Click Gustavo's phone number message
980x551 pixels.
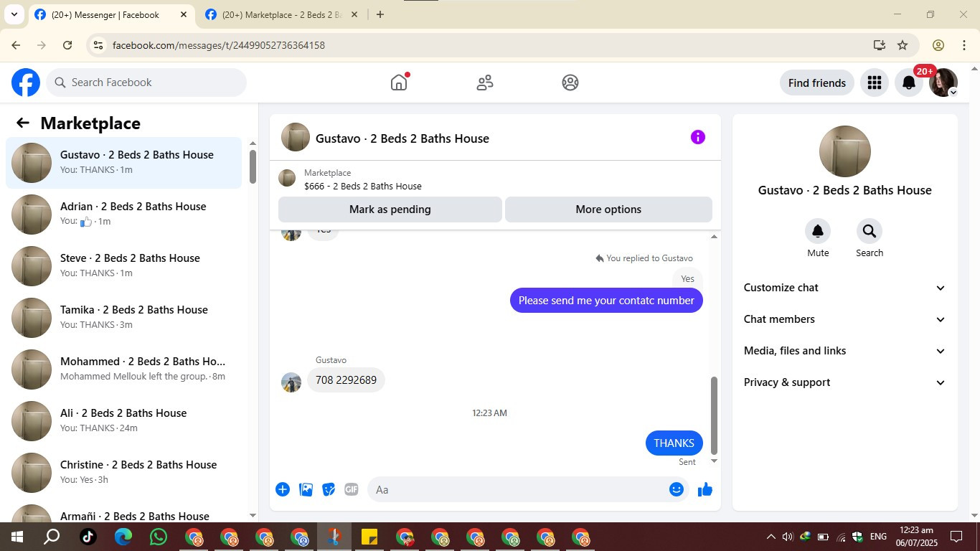coord(346,380)
